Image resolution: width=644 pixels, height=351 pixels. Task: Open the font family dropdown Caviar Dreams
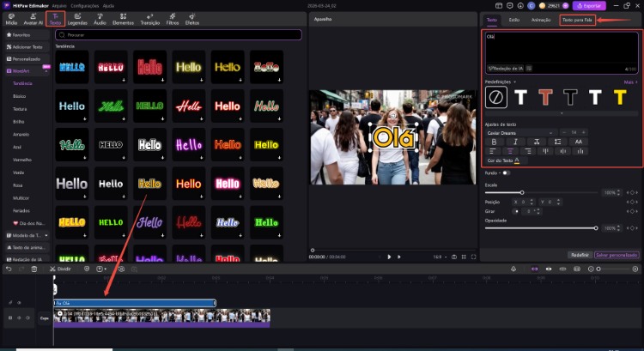point(520,133)
